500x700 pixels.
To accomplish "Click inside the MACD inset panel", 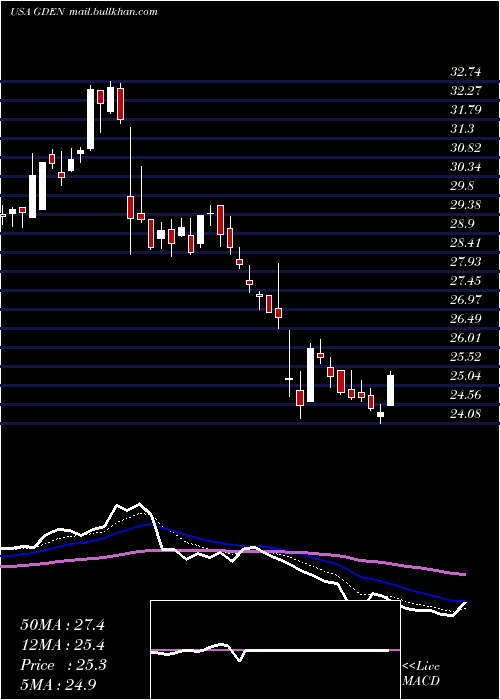I will [x=275, y=650].
